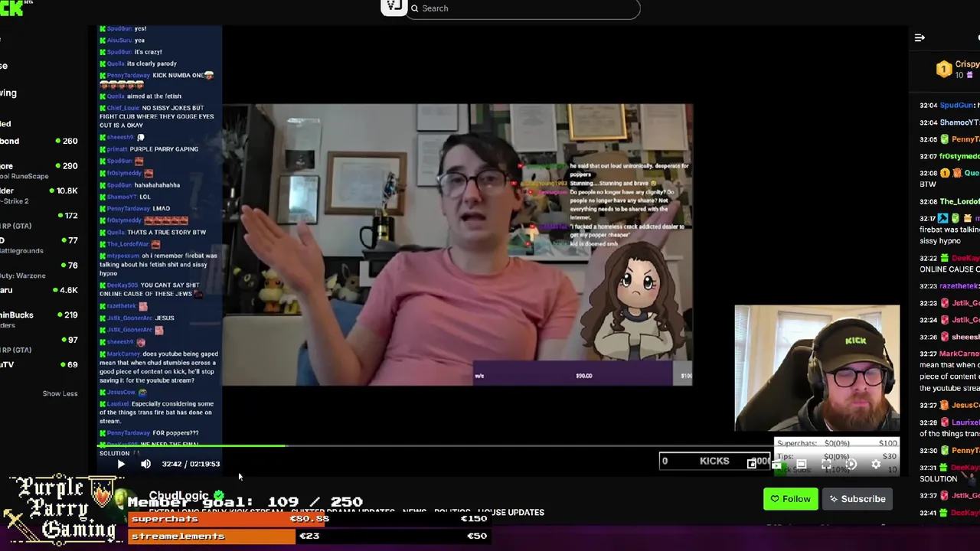980x551 pixels.
Task: Open player settings gear icon
Action: (876, 464)
